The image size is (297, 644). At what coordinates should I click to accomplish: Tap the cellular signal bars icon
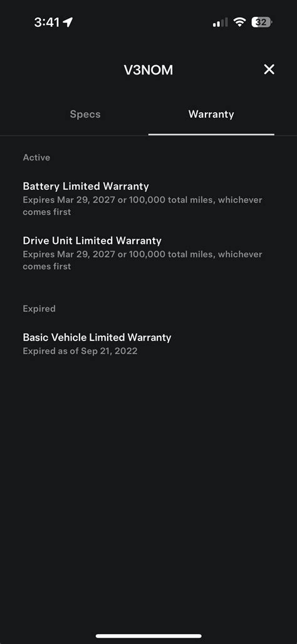tap(221, 23)
